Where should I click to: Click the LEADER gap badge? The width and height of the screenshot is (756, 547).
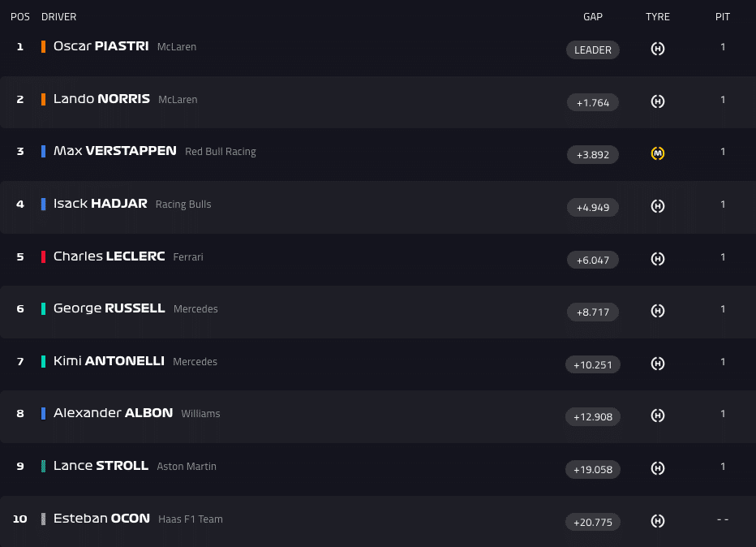[x=593, y=50]
